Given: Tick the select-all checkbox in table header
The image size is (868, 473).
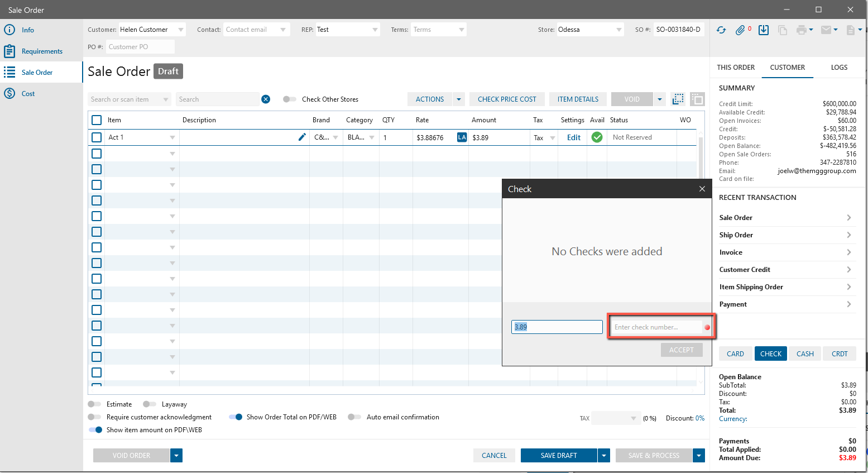Looking at the screenshot, I should (x=97, y=120).
